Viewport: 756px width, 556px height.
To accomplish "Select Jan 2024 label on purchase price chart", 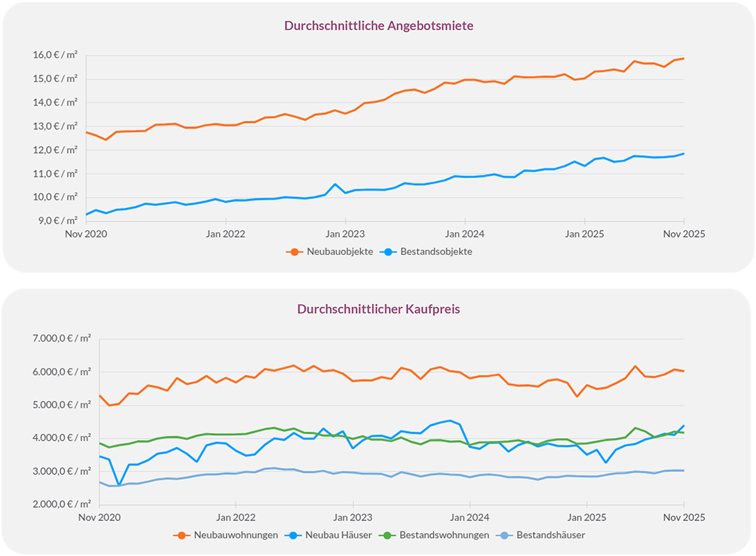I will [470, 517].
